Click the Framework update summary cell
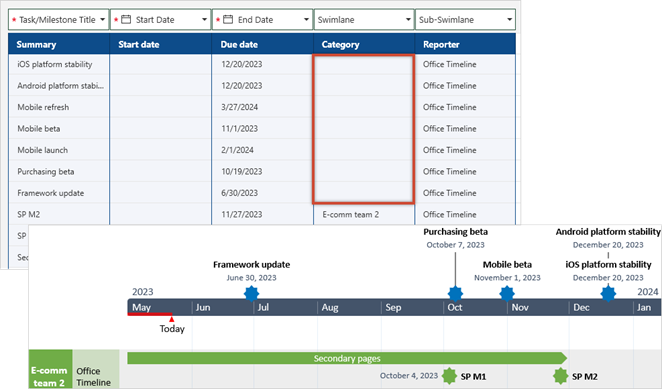 59,193
